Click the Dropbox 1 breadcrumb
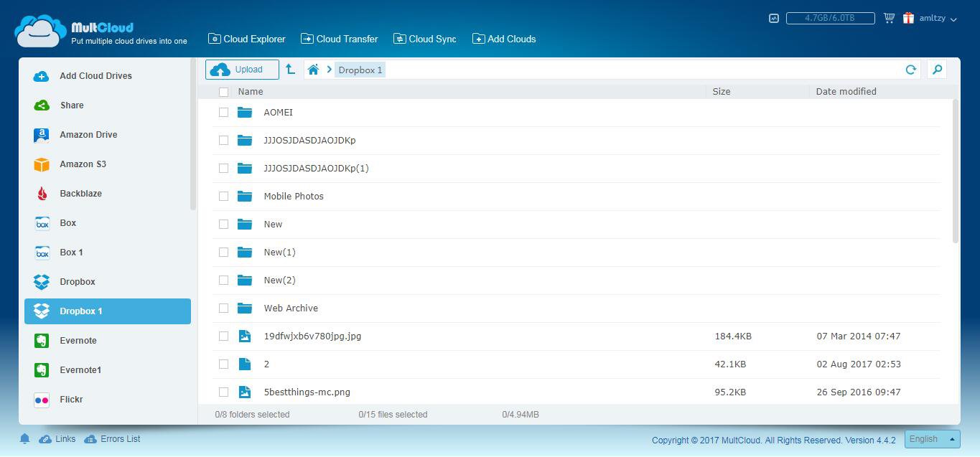Screen dimensions: 980x457 point(360,70)
